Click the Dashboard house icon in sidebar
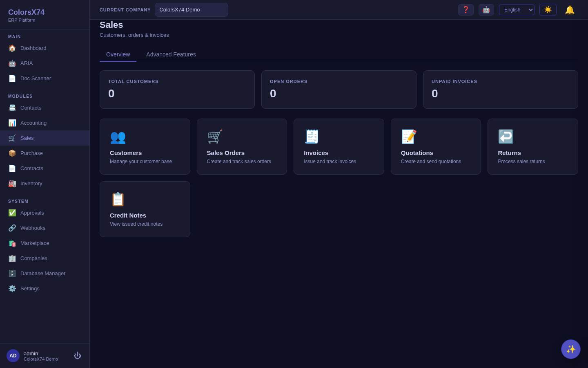 12,48
